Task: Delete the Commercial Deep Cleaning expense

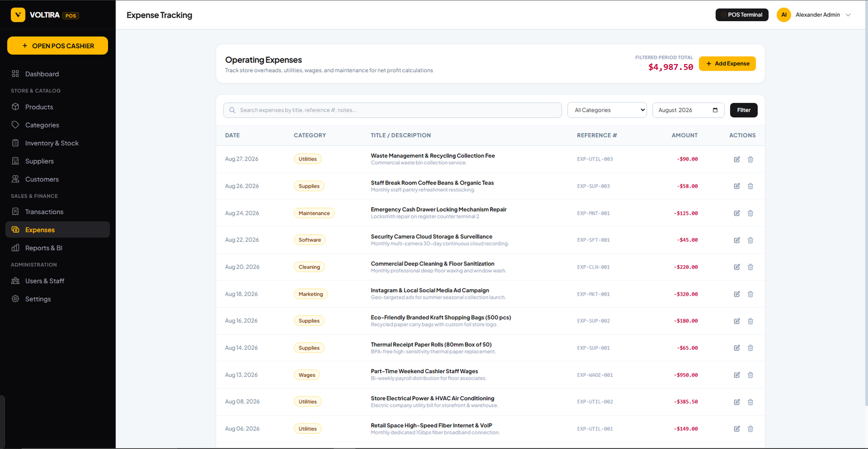Action: tap(750, 267)
